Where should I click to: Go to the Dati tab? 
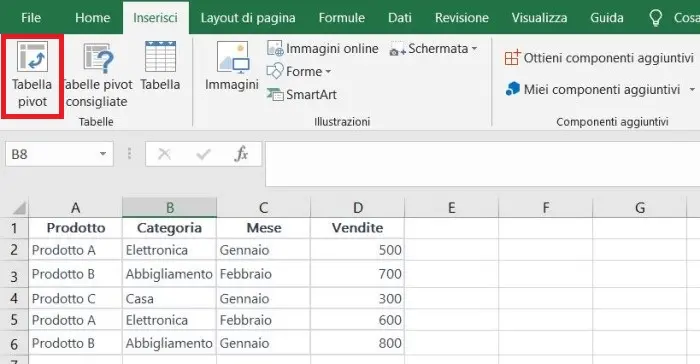point(400,18)
